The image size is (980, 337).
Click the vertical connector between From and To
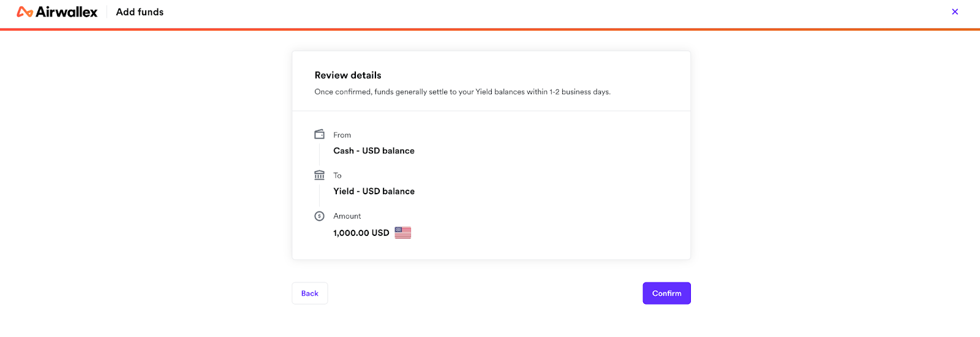[x=319, y=154]
